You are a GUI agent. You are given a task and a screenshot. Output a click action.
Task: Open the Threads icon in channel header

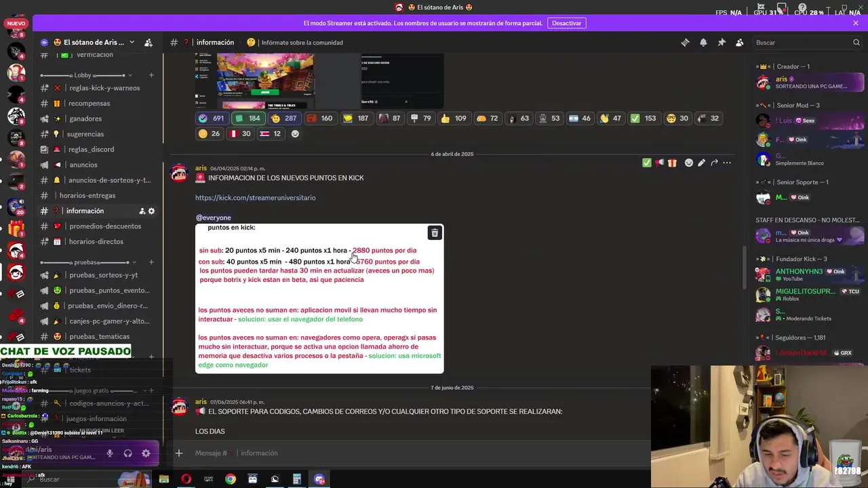(x=685, y=42)
